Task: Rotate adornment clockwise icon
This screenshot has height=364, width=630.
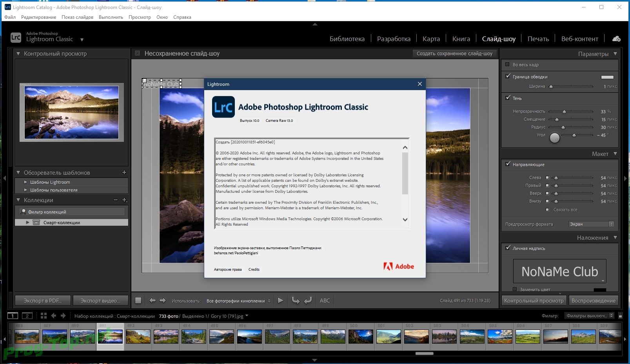Action: pyautogui.click(x=308, y=301)
